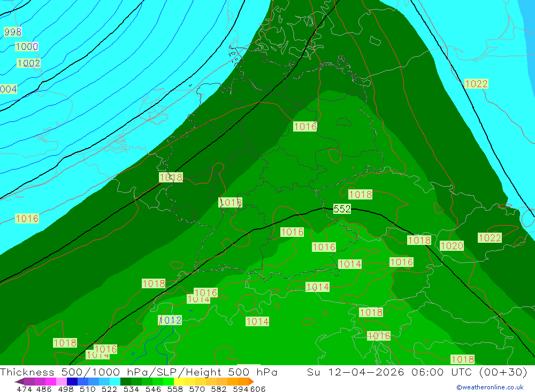The image size is (535, 392).
Task: Pick the cyan swatch above 522
Action: pos(115,381)
